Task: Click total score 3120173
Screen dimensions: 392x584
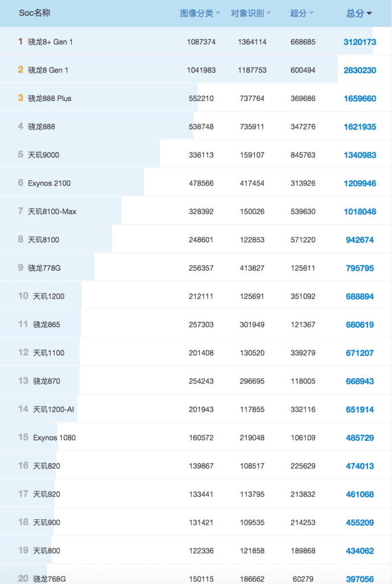Action: coord(360,42)
